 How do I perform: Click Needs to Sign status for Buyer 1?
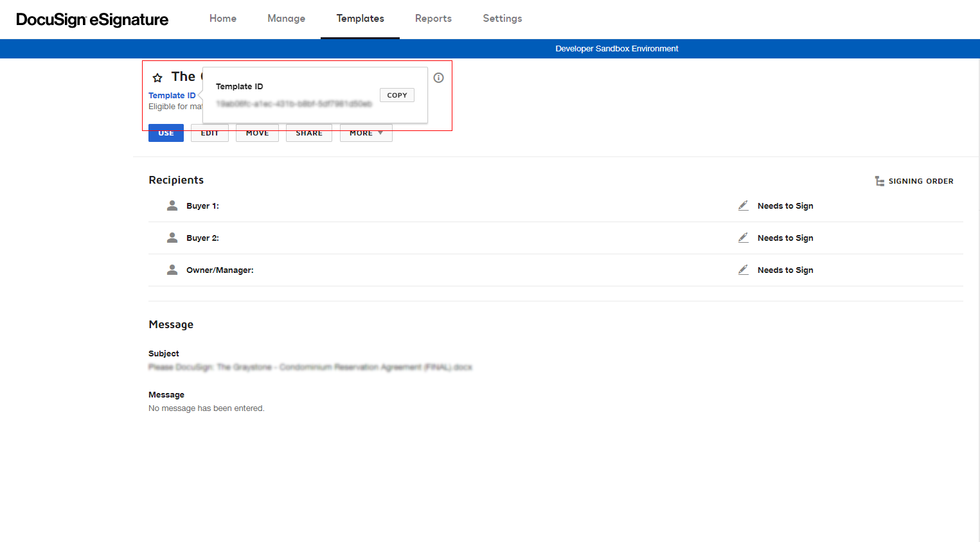point(785,205)
